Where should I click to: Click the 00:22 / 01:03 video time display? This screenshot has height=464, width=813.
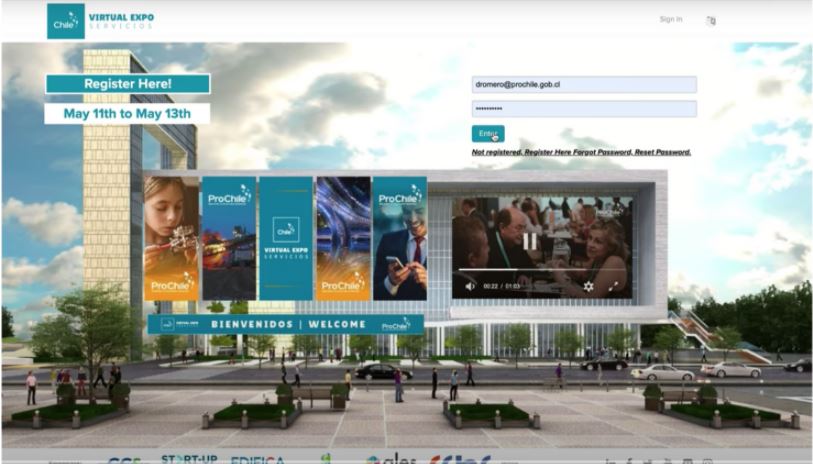click(501, 286)
